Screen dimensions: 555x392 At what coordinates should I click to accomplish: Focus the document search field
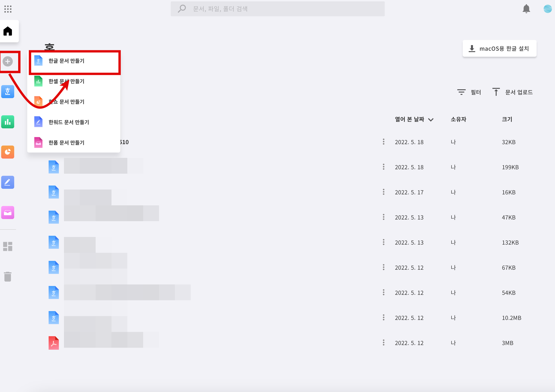(277, 9)
